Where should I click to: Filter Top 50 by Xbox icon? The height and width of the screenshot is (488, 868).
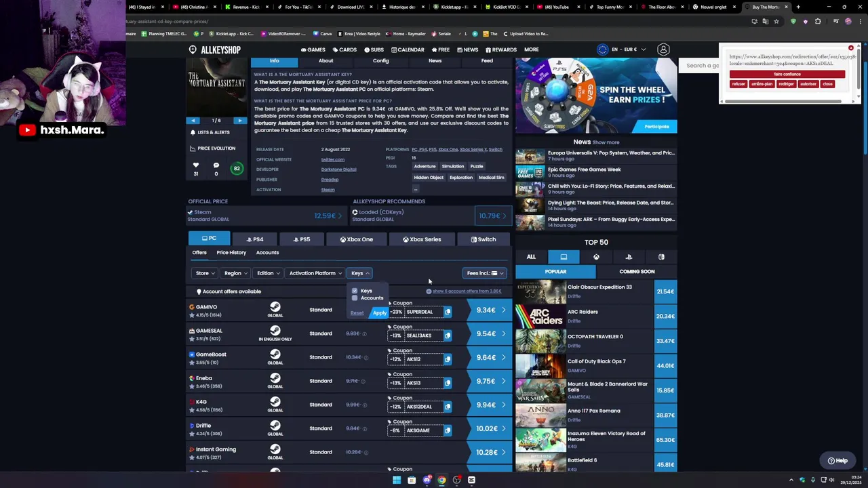coord(596,257)
